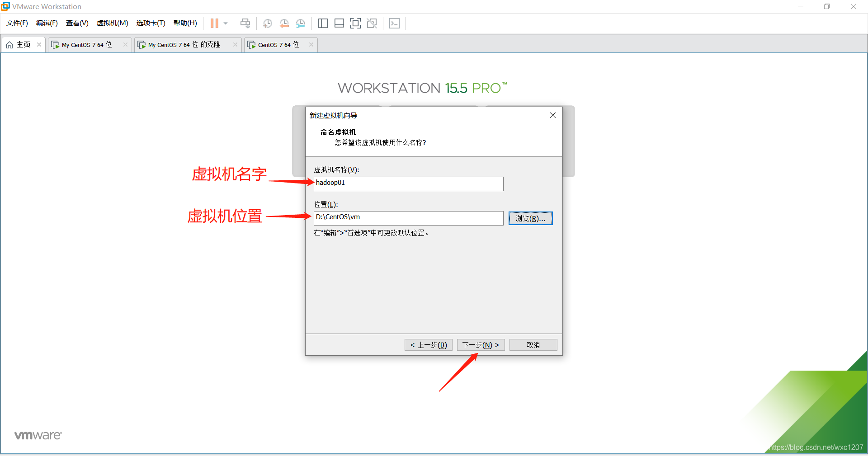Proceed with 下一步(N) > button

pyautogui.click(x=481, y=345)
